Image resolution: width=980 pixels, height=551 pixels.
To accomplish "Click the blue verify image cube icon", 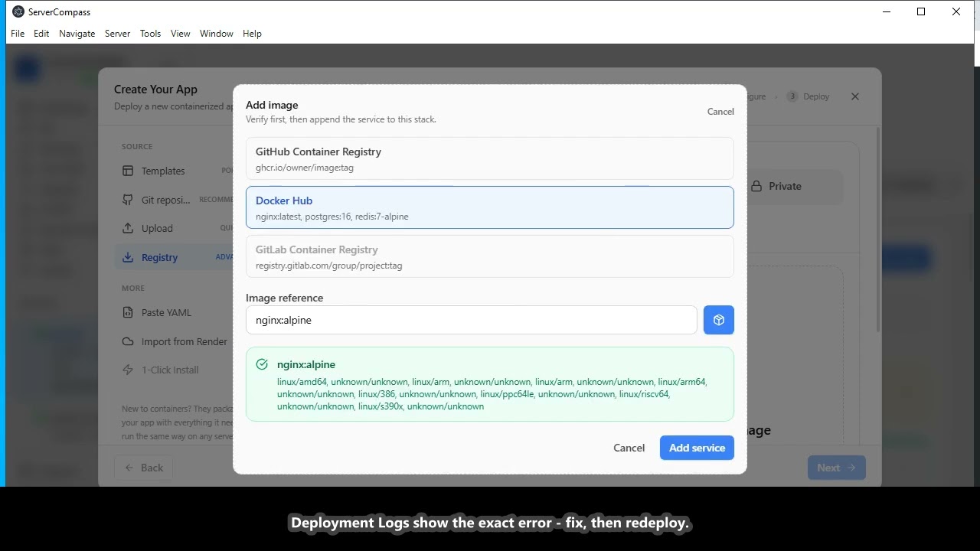I will coord(719,320).
